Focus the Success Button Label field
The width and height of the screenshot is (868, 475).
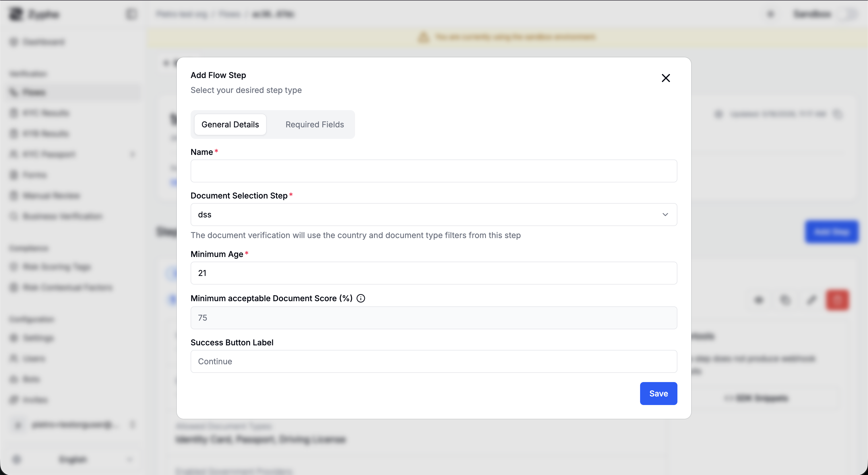click(x=434, y=361)
